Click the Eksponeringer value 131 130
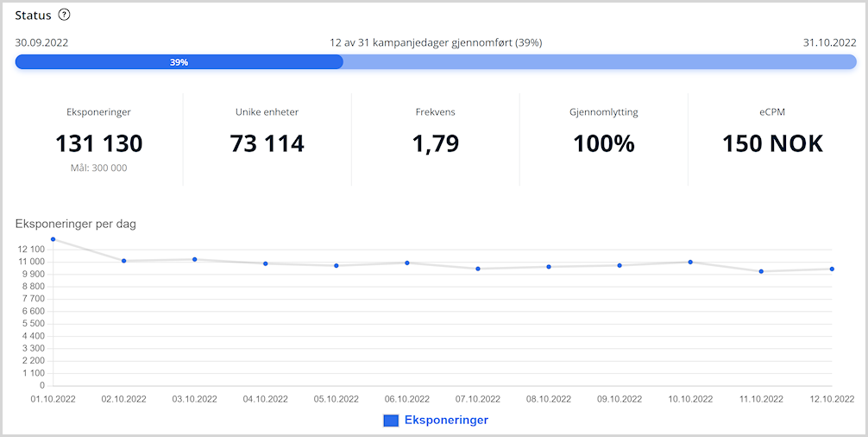 pos(99,143)
